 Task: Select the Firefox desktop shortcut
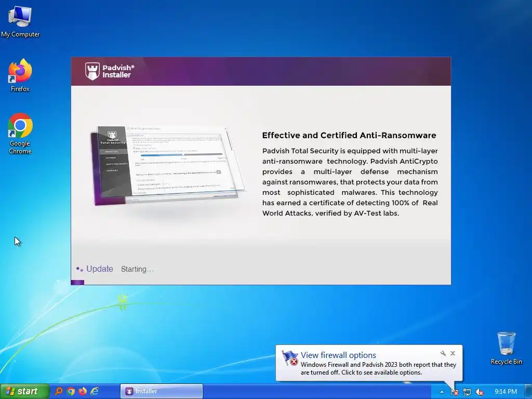click(20, 75)
